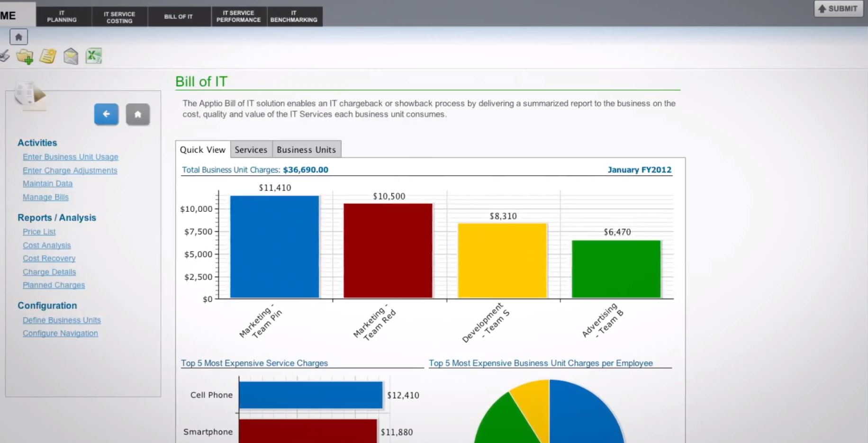Click the Submit button

pyautogui.click(x=838, y=9)
